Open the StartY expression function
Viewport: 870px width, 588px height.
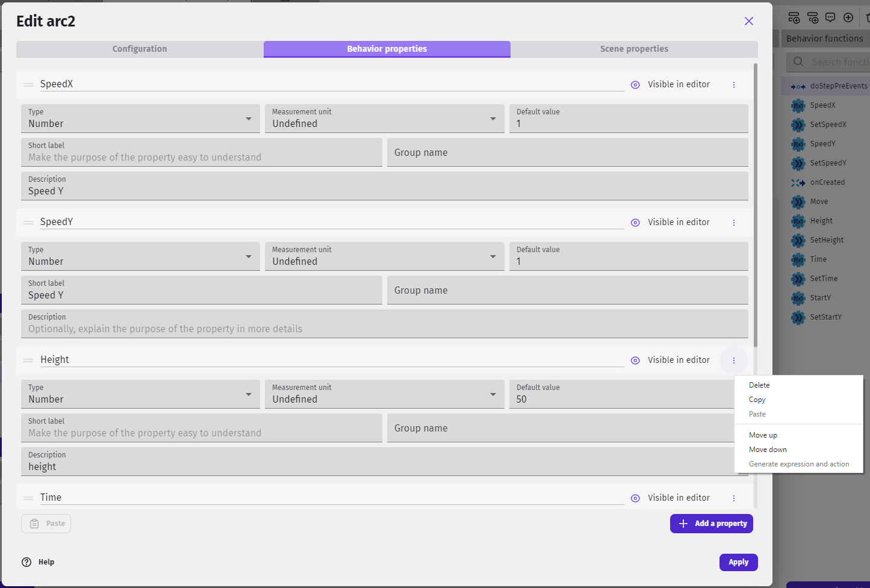821,298
